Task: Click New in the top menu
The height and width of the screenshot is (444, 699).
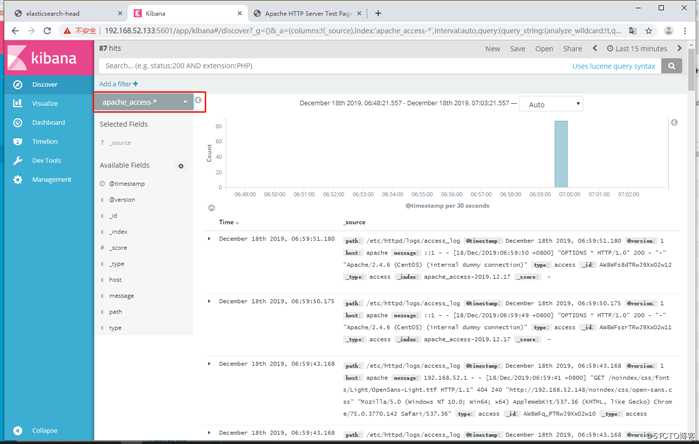Action: coord(493,49)
